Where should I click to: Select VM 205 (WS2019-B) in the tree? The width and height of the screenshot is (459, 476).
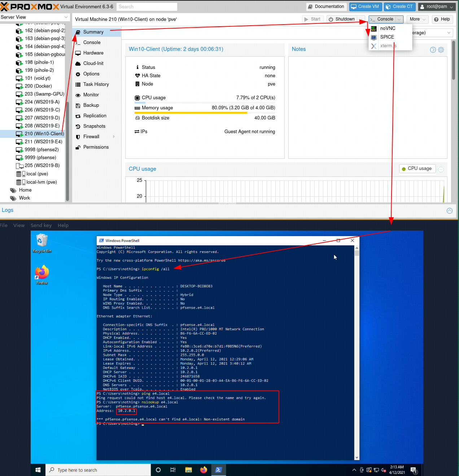coord(32,166)
